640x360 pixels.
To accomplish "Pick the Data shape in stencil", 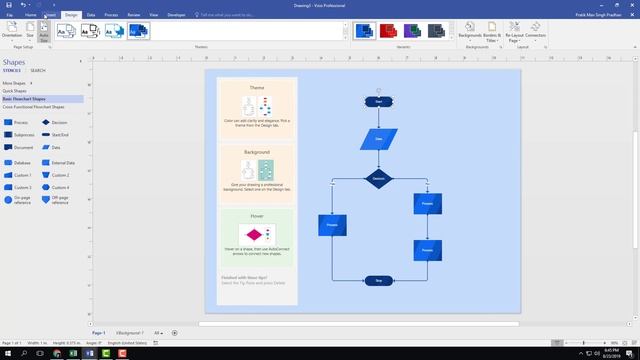I will [51, 147].
